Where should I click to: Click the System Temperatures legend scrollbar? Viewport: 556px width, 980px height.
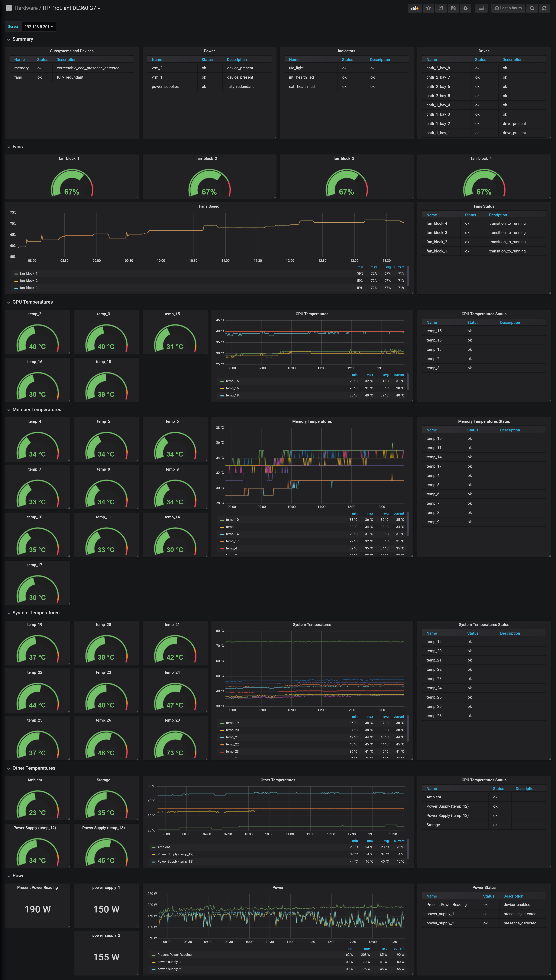pyautogui.click(x=408, y=729)
